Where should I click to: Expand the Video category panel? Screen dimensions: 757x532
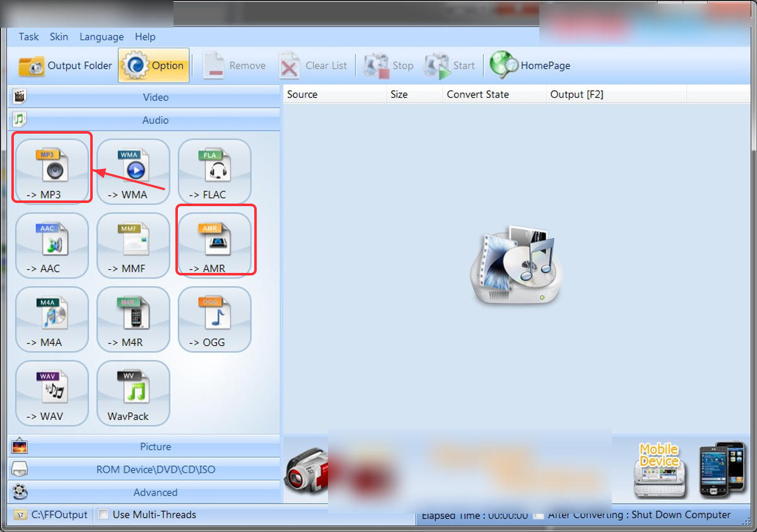tap(144, 97)
